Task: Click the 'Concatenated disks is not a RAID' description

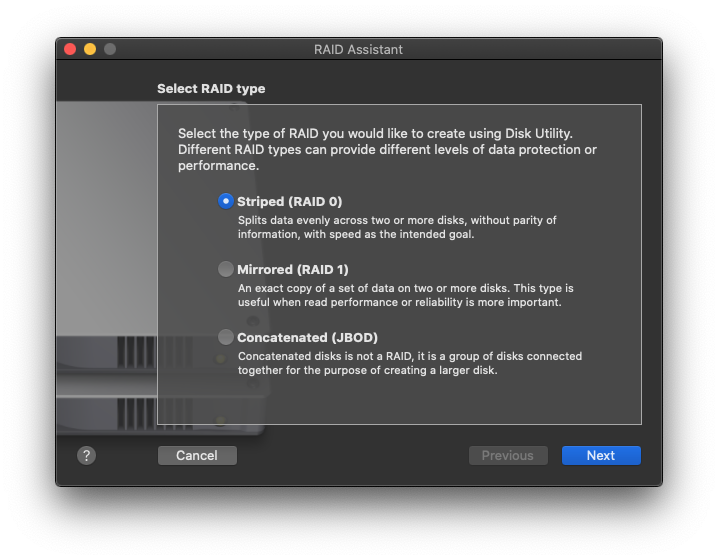Action: tap(410, 363)
